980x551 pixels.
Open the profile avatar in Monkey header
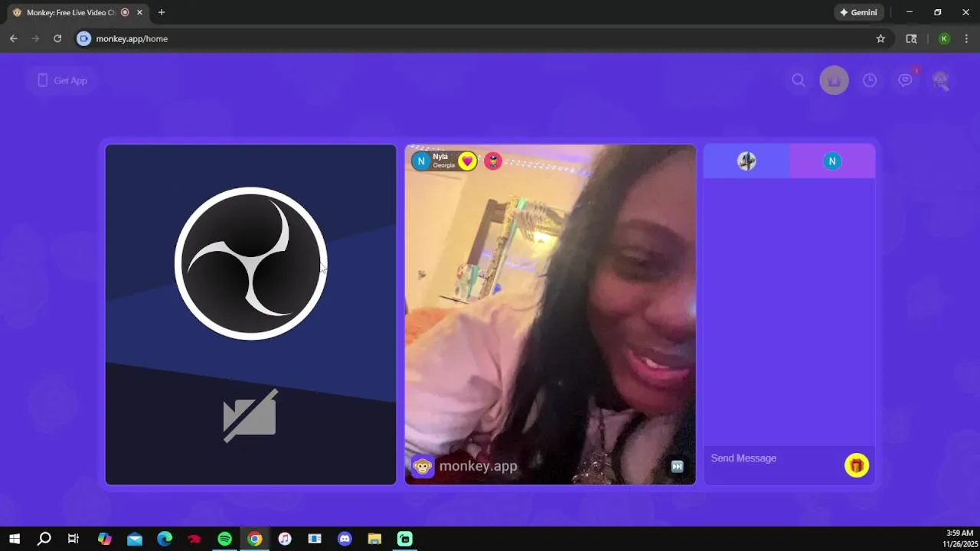coord(941,80)
